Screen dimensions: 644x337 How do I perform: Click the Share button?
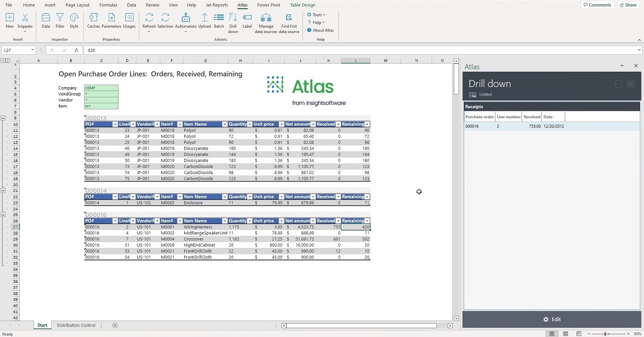pos(628,5)
